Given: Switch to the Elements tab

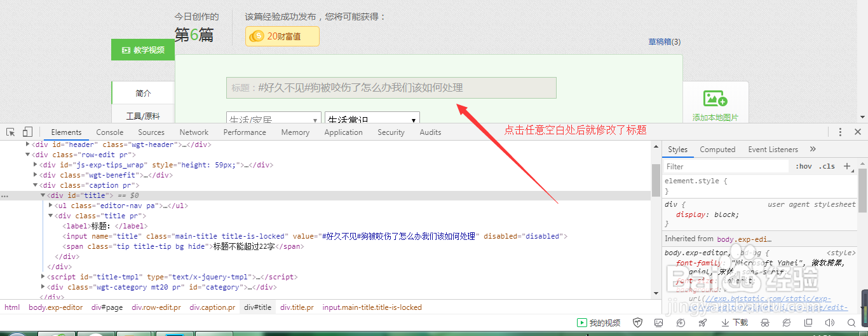Looking at the screenshot, I should click(x=66, y=132).
